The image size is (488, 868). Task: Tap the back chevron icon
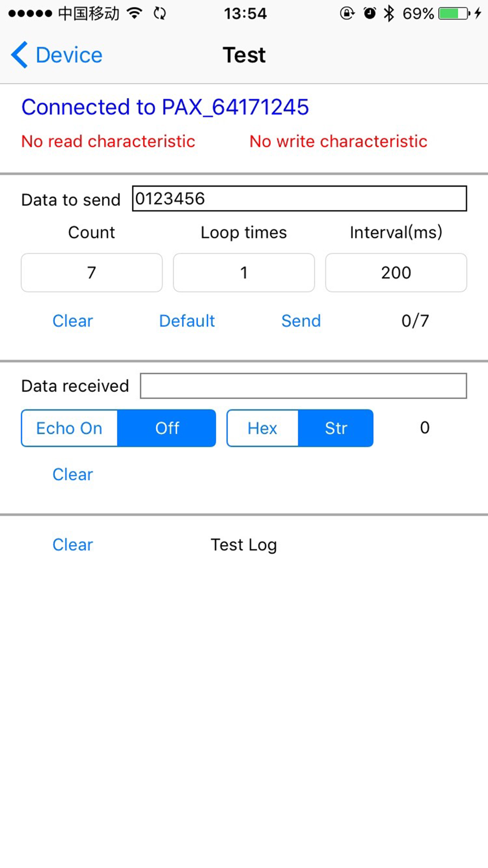pyautogui.click(x=19, y=55)
